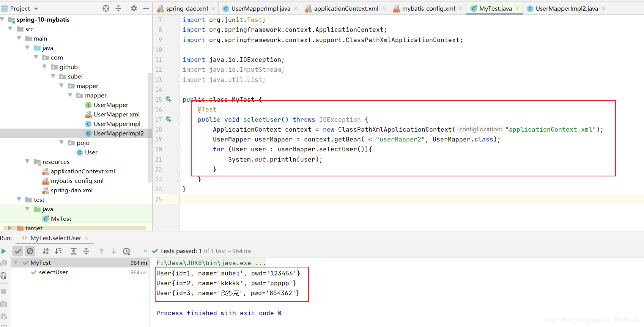The image size is (644, 327).
Task: Open the Project view dropdown
Action: 36,9
